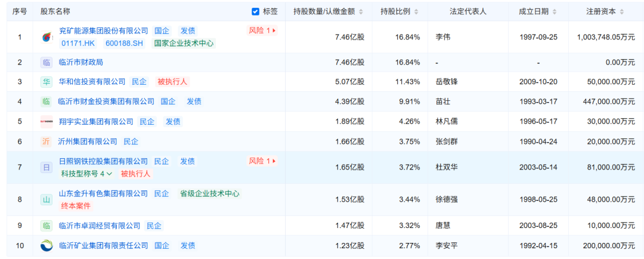Click 翔宇实业集团 logo icon

47,122
